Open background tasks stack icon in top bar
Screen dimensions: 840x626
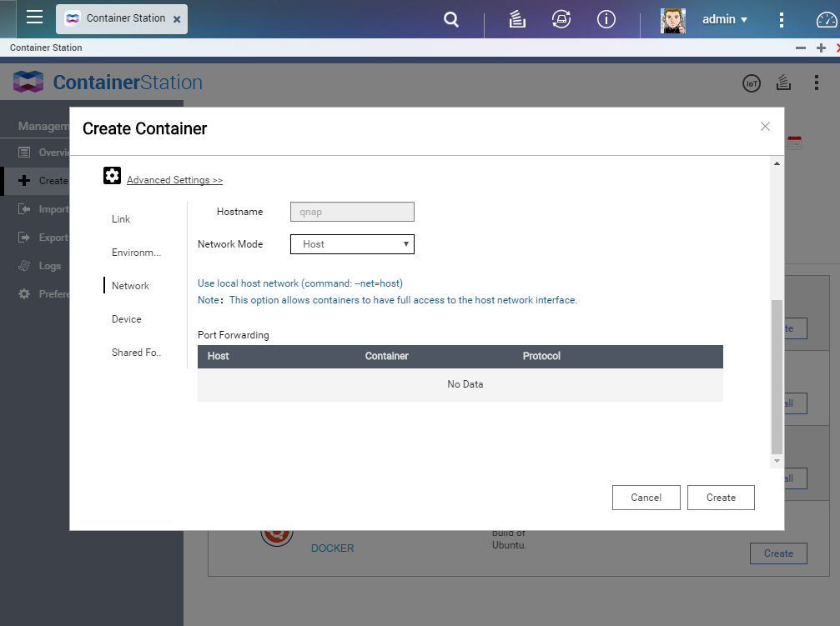point(517,20)
